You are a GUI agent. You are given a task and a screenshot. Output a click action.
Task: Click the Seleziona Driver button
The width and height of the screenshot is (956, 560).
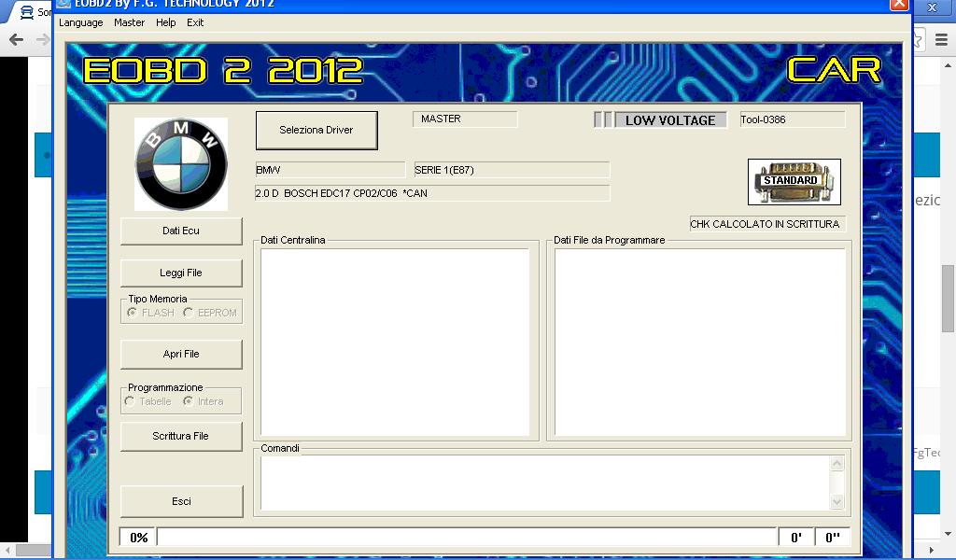(316, 130)
